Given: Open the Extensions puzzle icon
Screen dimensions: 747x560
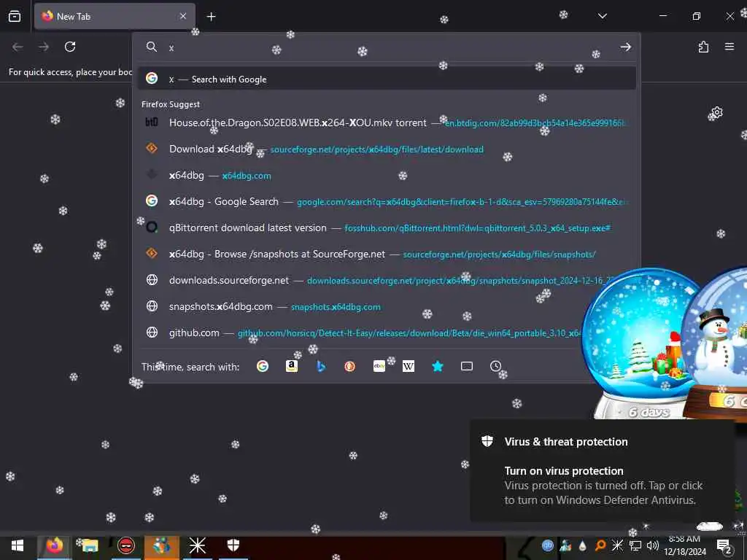Looking at the screenshot, I should click(x=703, y=47).
